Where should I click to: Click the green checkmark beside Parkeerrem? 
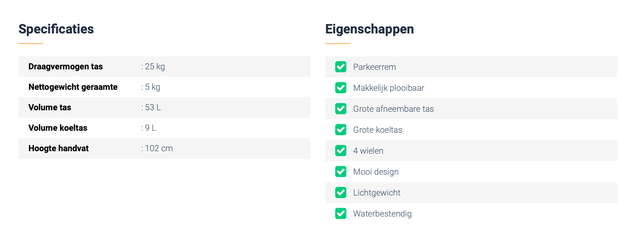pyautogui.click(x=341, y=67)
